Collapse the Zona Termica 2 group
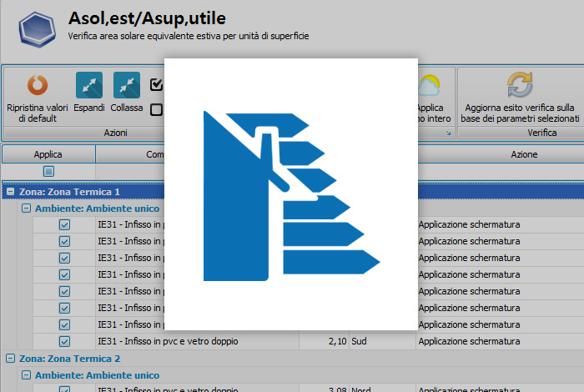This screenshot has height=392, width=584. tap(10, 359)
